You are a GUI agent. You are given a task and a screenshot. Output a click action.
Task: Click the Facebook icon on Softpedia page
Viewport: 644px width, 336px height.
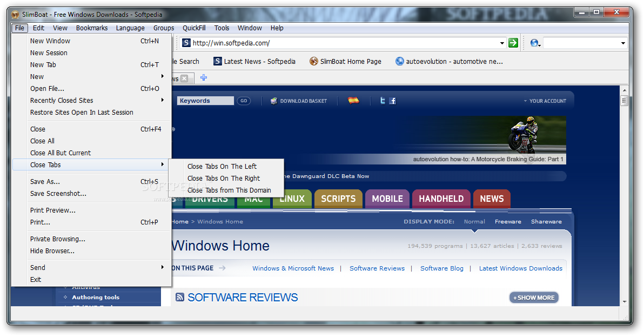pyautogui.click(x=393, y=101)
